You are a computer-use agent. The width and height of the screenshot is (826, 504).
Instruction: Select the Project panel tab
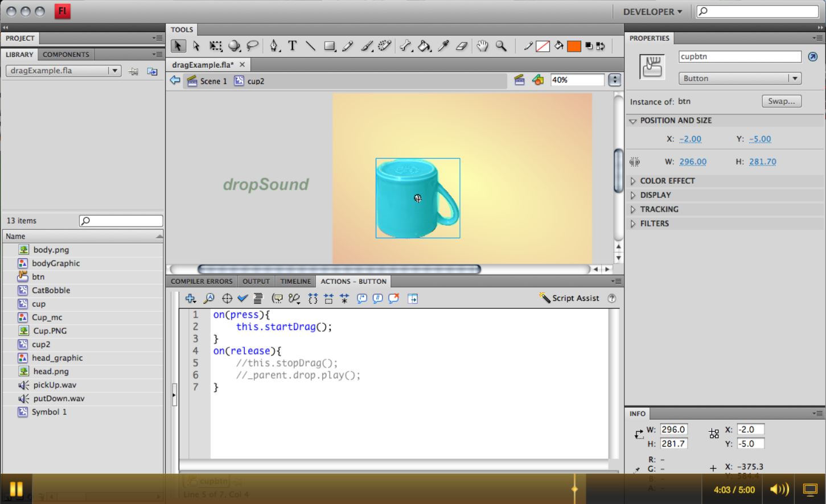coord(20,38)
